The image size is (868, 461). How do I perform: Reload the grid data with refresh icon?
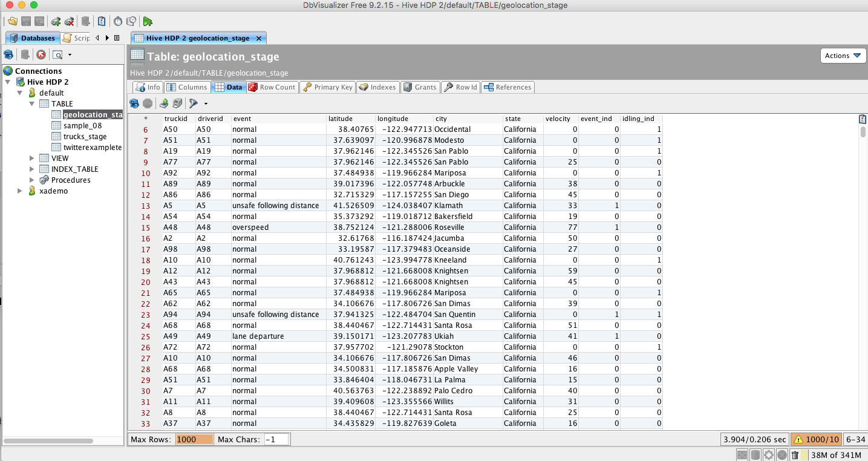134,104
